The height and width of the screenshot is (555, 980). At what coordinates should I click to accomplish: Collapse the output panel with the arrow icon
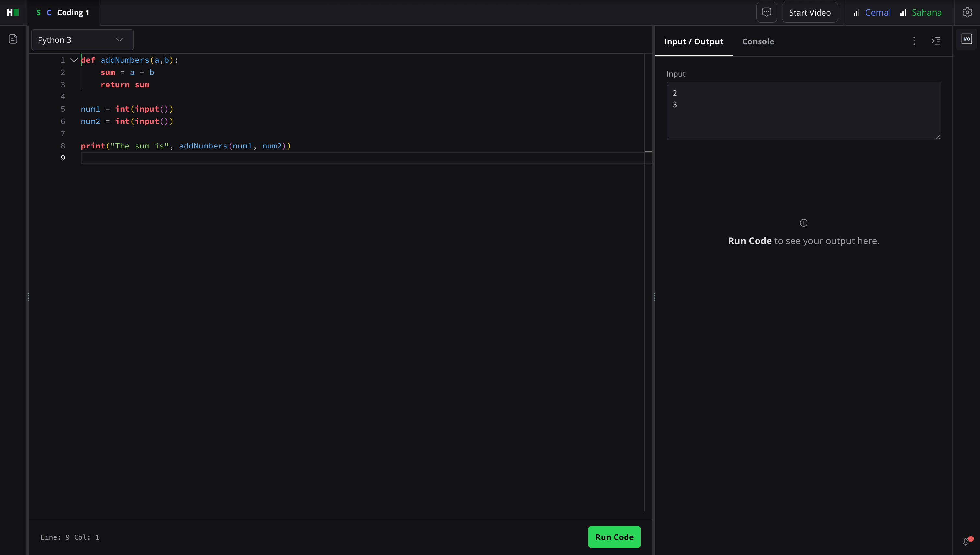pos(936,41)
